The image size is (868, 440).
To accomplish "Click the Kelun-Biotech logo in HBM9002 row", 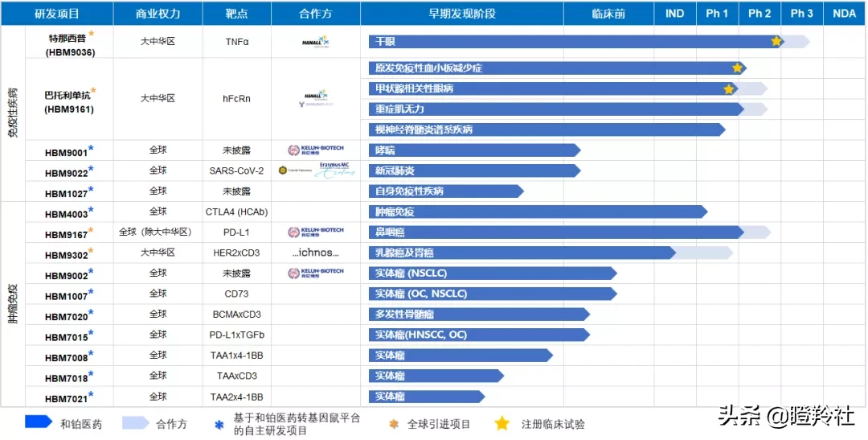I will (316, 273).
